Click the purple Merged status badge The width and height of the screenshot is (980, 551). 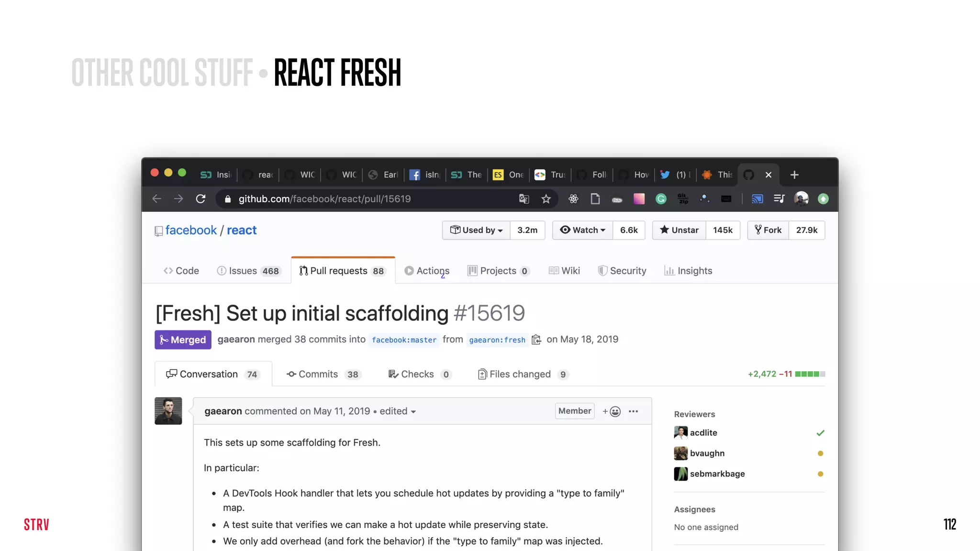pyautogui.click(x=183, y=340)
